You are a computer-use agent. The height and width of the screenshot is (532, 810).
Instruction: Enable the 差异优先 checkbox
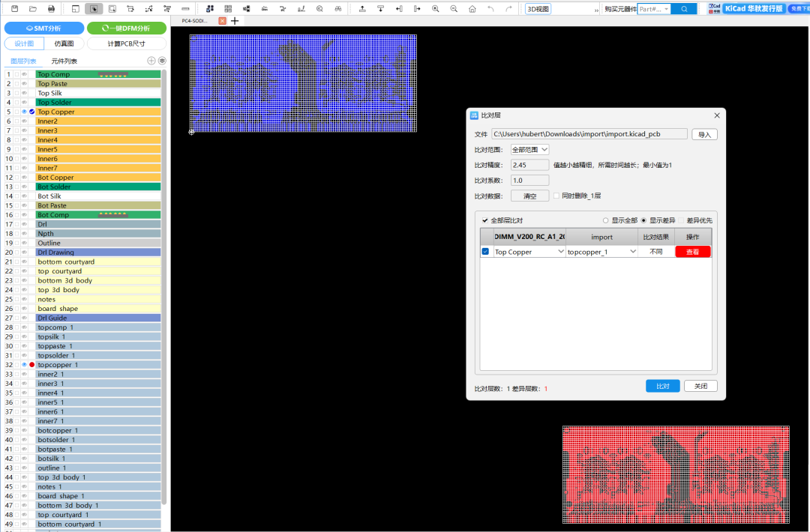[x=681, y=220]
